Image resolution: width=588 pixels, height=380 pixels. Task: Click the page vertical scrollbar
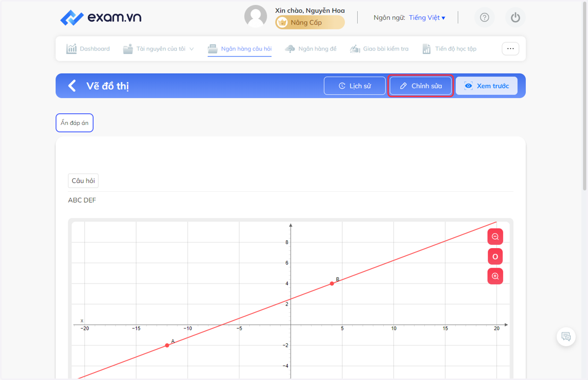pos(584,96)
